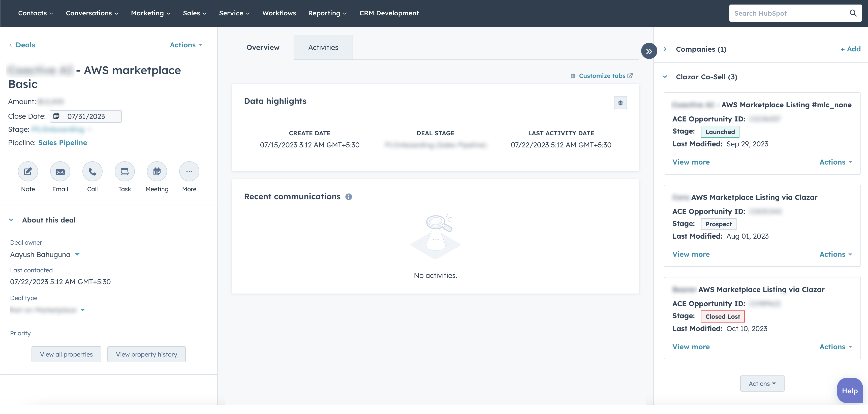Collapse the right sidebar with double-chevron button

(x=649, y=51)
